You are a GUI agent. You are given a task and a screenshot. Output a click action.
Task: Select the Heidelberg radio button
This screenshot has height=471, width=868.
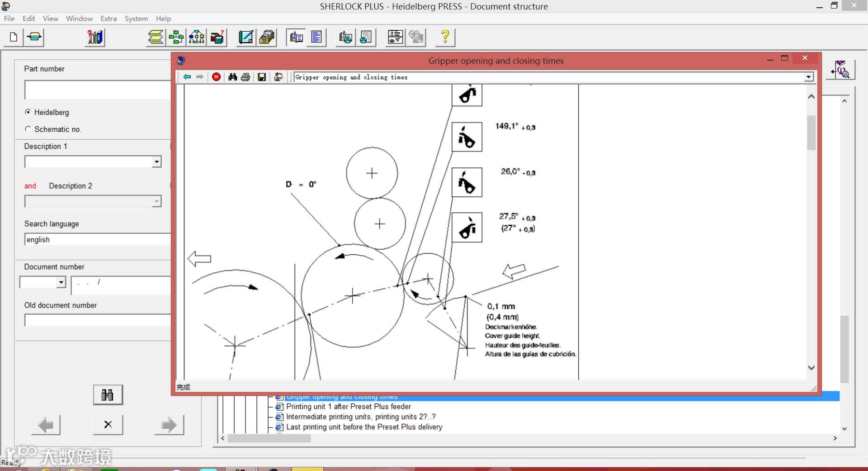pyautogui.click(x=28, y=112)
